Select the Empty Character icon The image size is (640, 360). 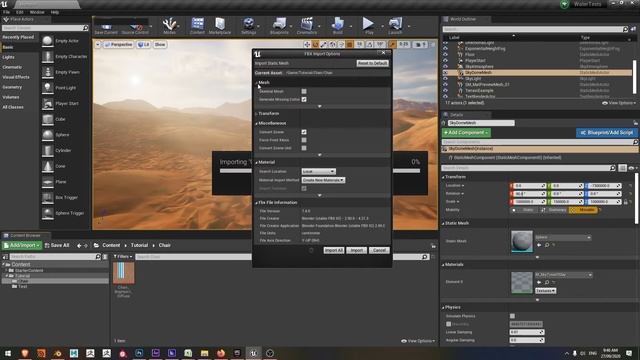(x=48, y=56)
